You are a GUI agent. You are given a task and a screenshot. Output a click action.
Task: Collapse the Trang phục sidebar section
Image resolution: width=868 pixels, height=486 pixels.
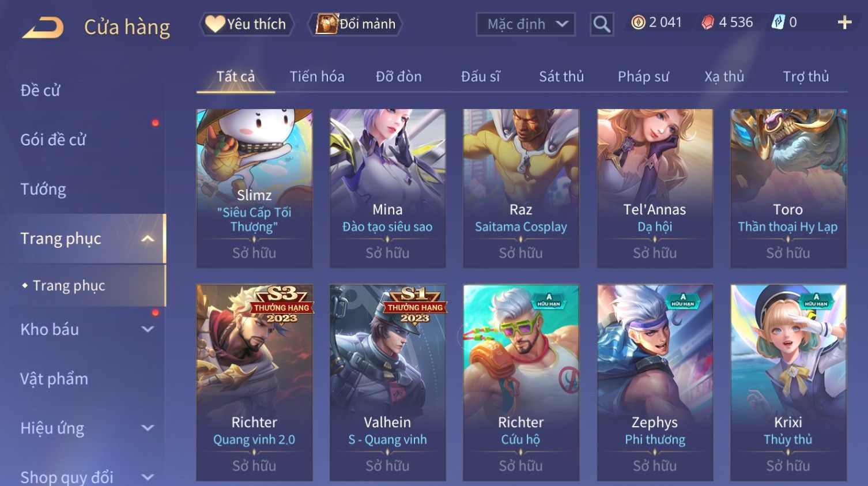pos(148,239)
